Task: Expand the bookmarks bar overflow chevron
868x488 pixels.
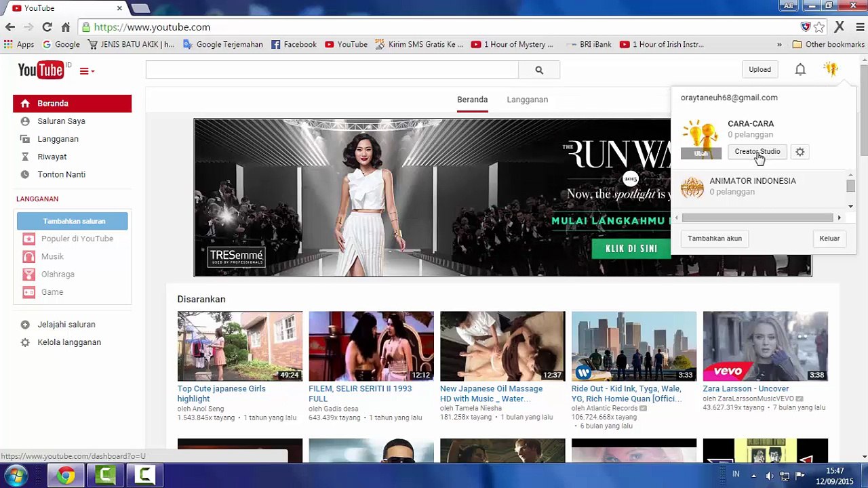Action: coord(779,45)
